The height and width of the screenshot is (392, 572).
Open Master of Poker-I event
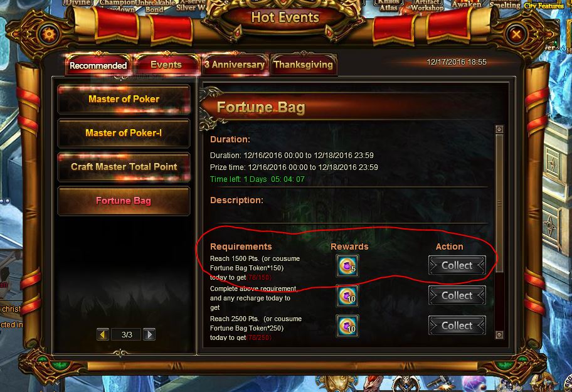pyautogui.click(x=124, y=133)
